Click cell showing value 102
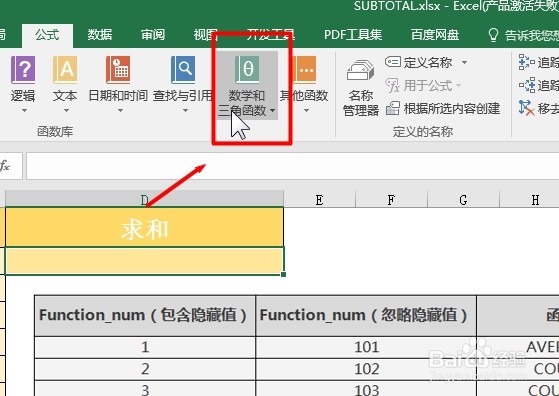The height and width of the screenshot is (396, 559). [x=366, y=369]
